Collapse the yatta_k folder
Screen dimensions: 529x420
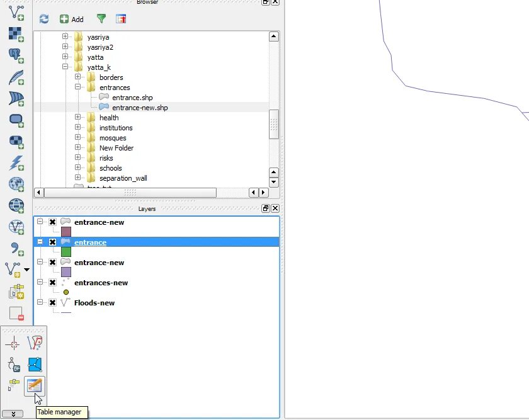65,67
